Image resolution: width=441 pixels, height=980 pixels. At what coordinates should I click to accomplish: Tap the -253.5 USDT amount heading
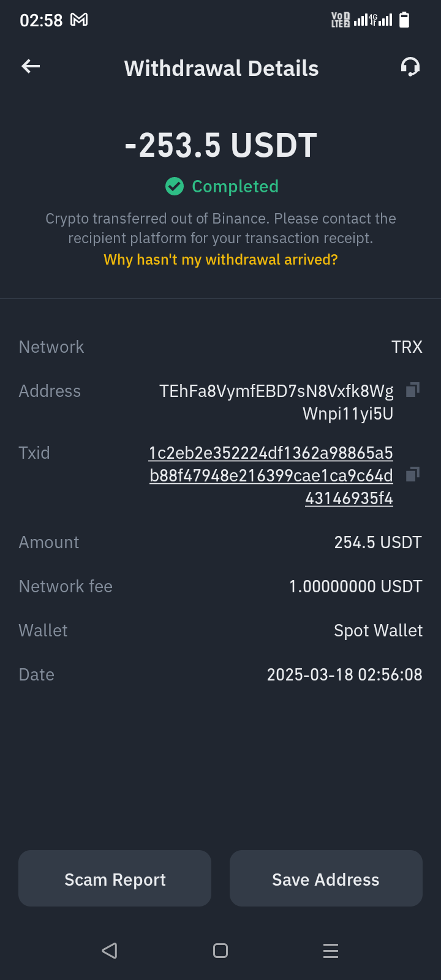pyautogui.click(x=221, y=145)
